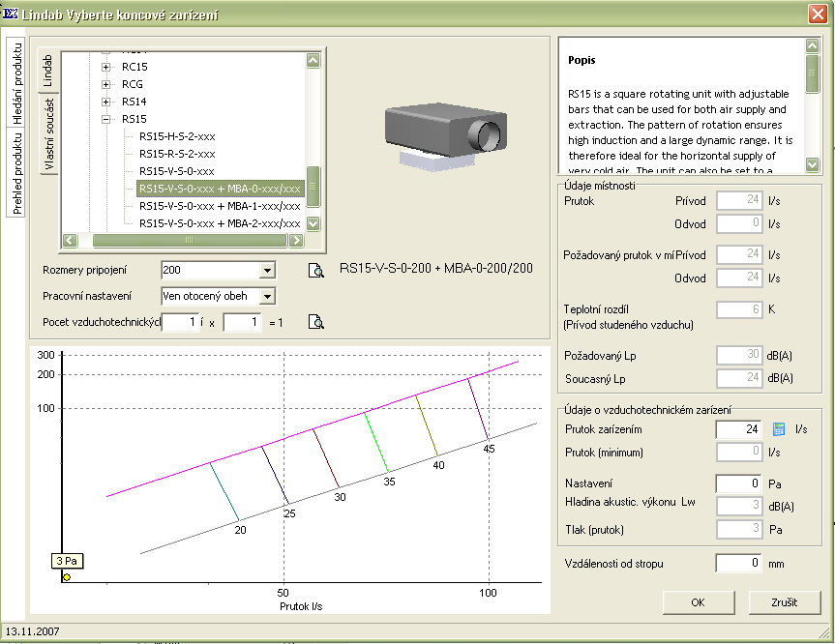Screen dimensions: 835x644
Task: Open the Pracovní nastavení dropdown
Action: tap(267, 296)
